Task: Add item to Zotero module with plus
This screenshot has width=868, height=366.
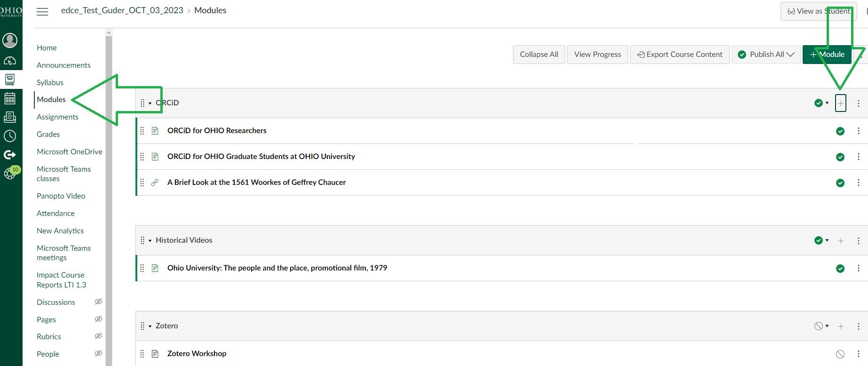Action: (x=841, y=326)
